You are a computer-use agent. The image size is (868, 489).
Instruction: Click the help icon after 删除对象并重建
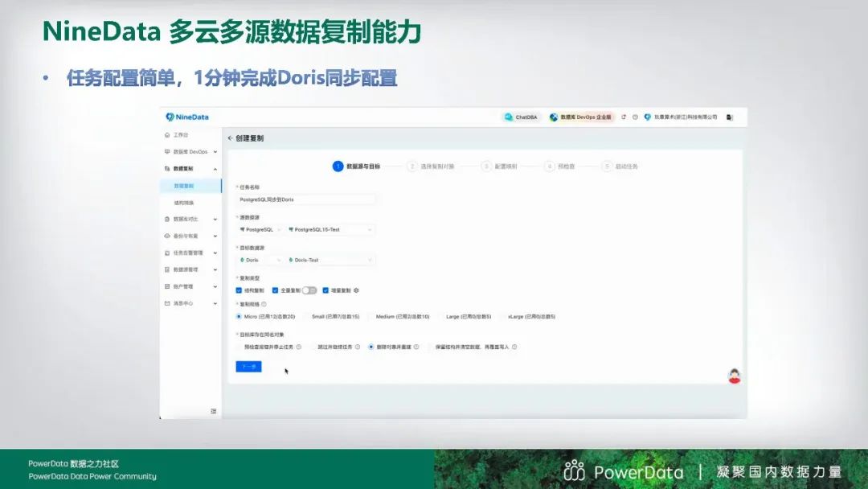click(416, 347)
